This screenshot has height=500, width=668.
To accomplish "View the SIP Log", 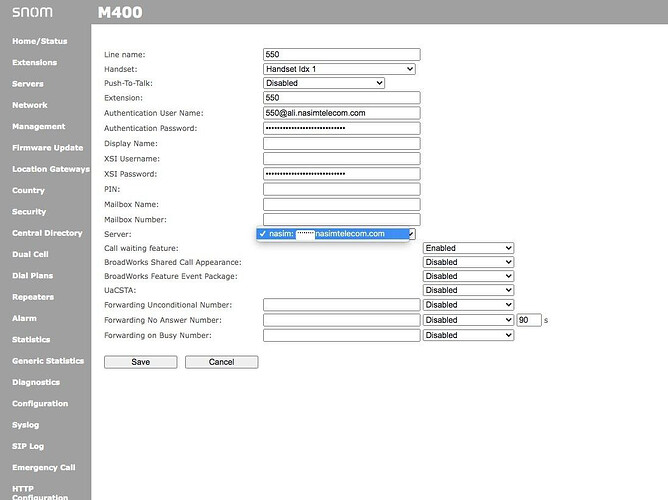I will pos(28,446).
